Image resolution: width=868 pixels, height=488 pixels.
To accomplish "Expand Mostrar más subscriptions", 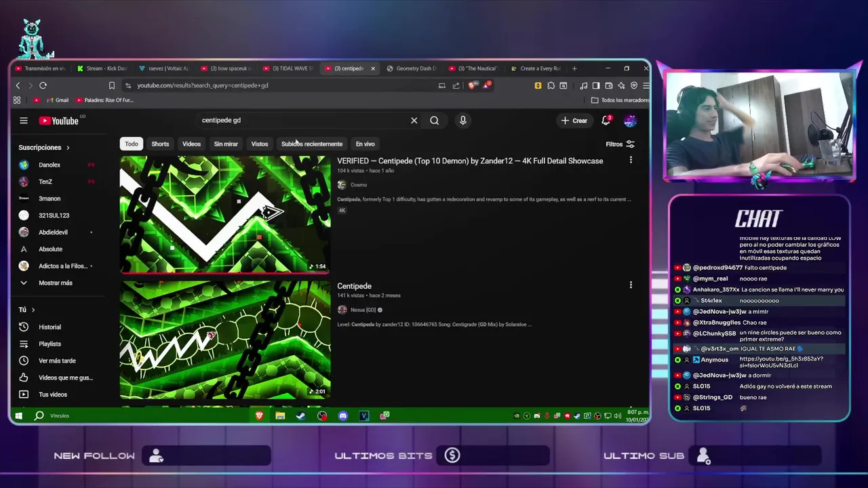I will click(56, 283).
